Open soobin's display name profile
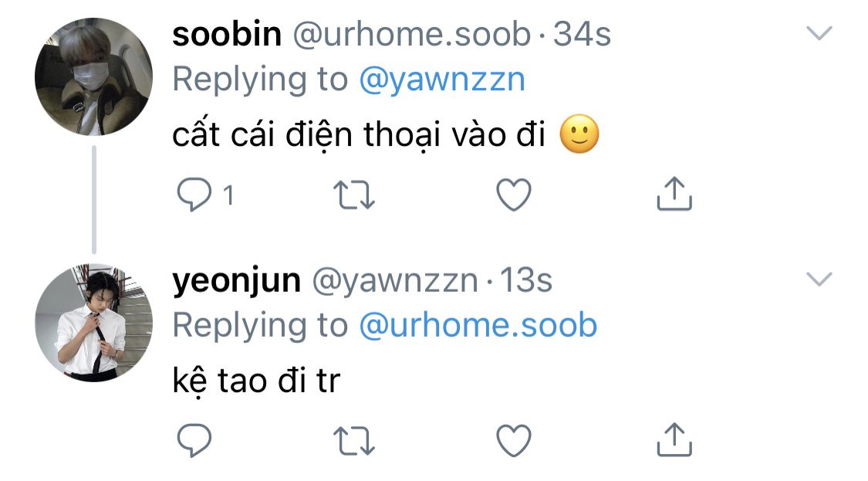 (x=227, y=34)
